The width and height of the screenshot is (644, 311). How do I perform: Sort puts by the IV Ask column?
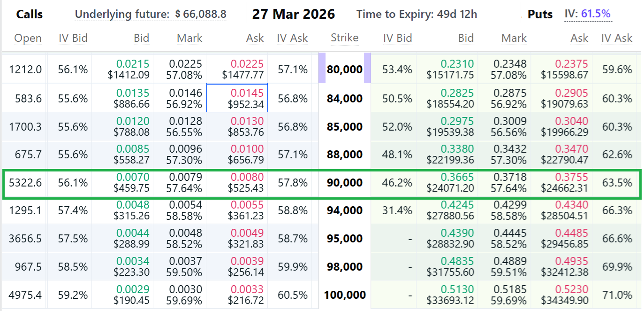(x=617, y=38)
